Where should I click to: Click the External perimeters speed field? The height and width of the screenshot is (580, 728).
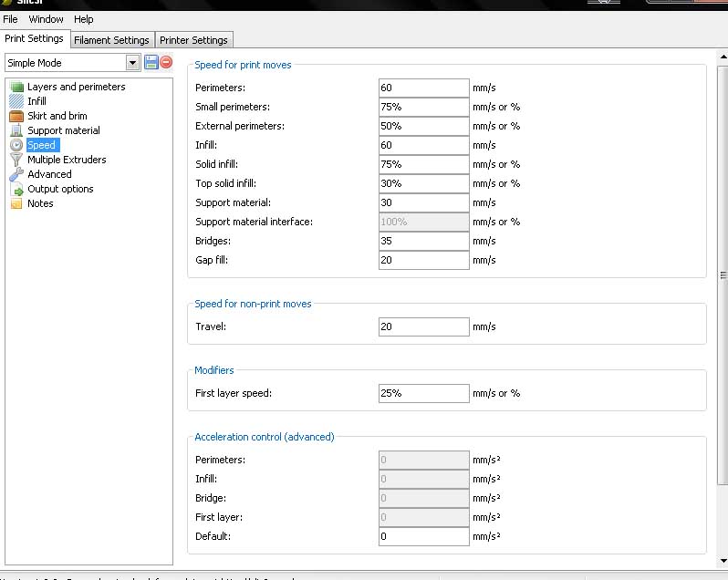click(x=424, y=126)
